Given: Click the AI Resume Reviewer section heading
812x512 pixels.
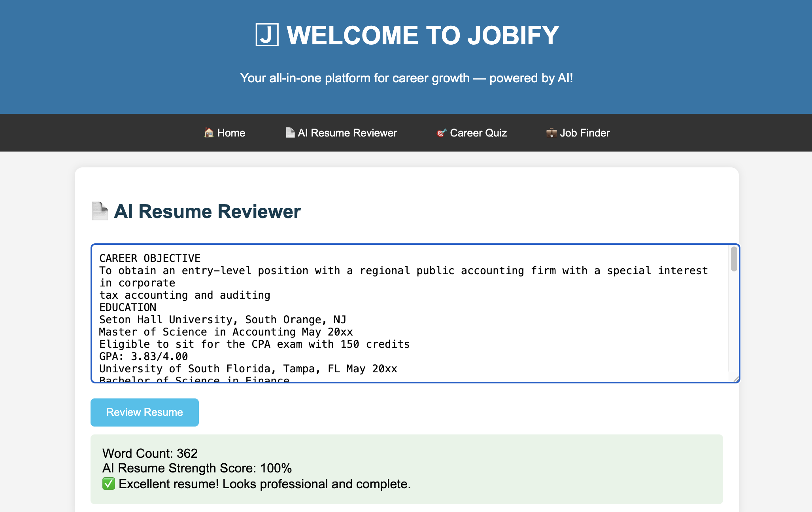Looking at the screenshot, I should click(x=207, y=211).
